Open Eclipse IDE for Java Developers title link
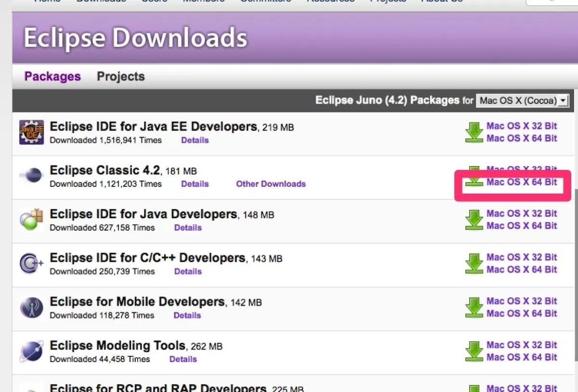578x392 pixels. (x=144, y=214)
